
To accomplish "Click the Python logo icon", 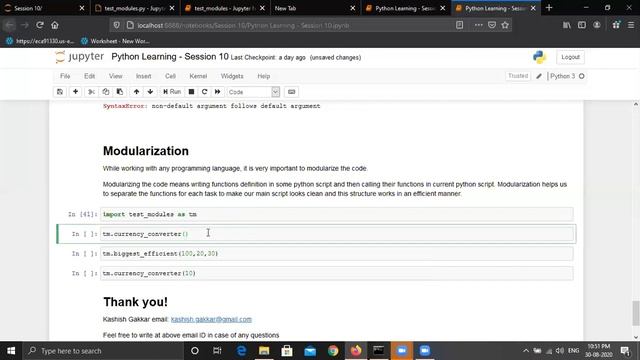I will coord(539,57).
